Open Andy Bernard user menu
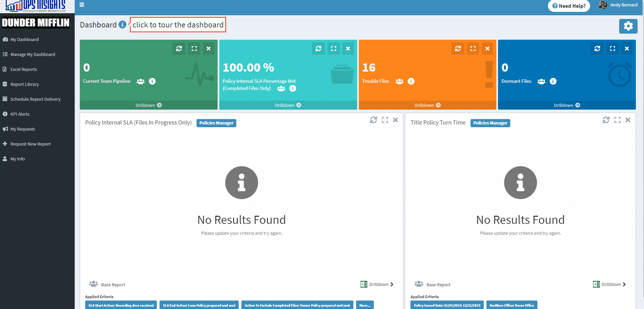 pyautogui.click(x=619, y=5)
